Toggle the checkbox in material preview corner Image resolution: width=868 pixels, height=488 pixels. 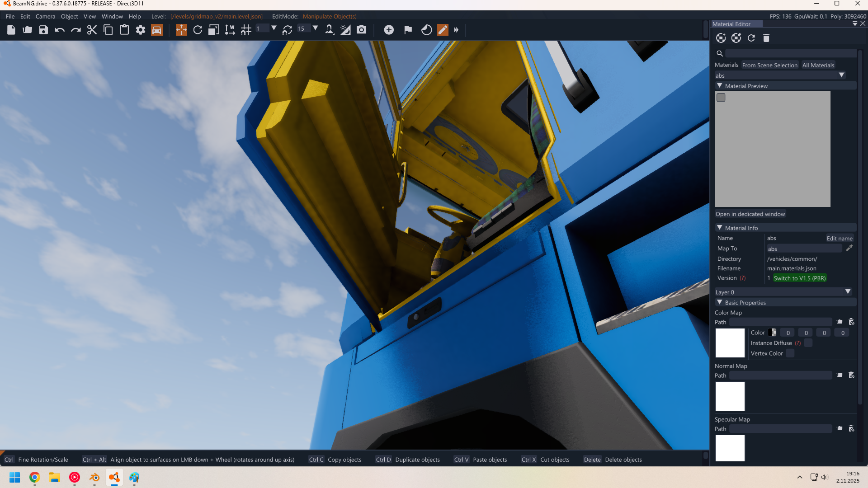(721, 98)
